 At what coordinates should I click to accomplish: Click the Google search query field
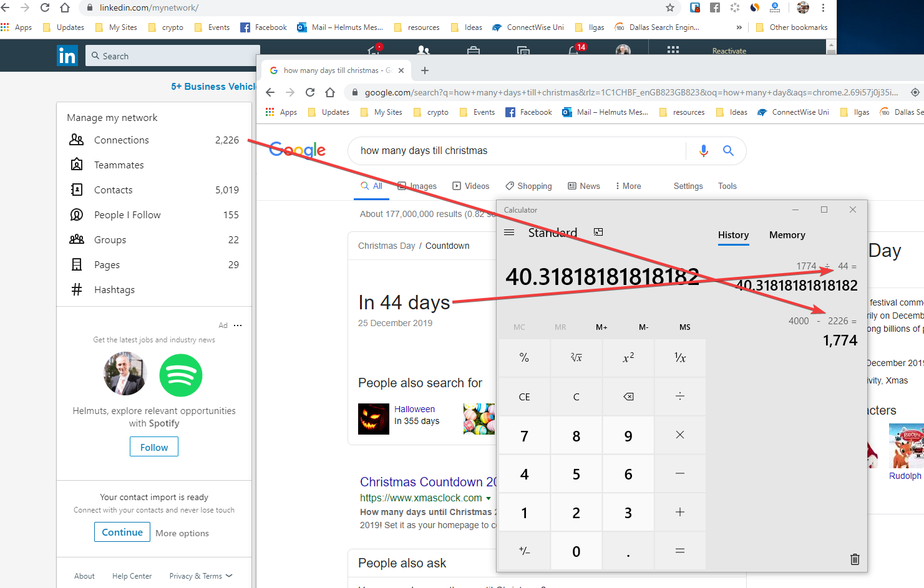pos(518,151)
